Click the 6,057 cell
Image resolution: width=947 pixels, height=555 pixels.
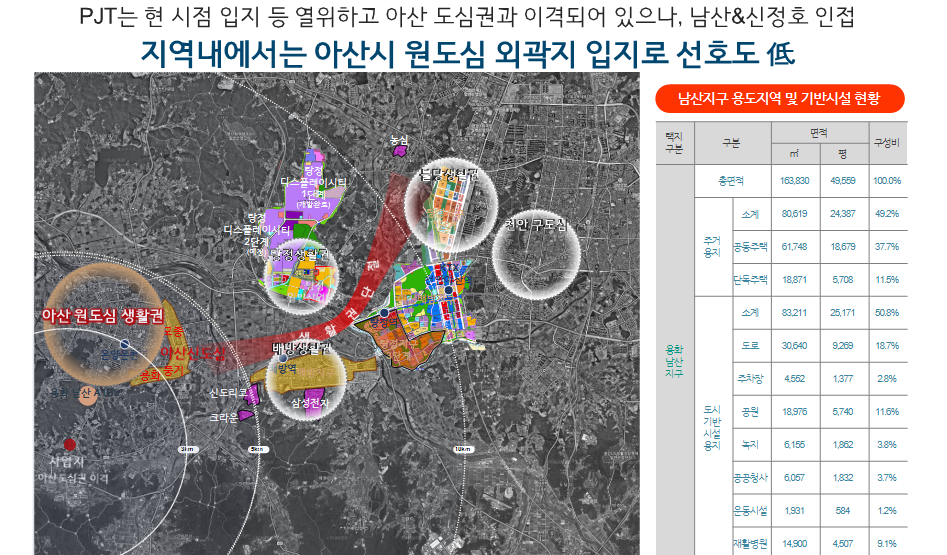tap(795, 478)
